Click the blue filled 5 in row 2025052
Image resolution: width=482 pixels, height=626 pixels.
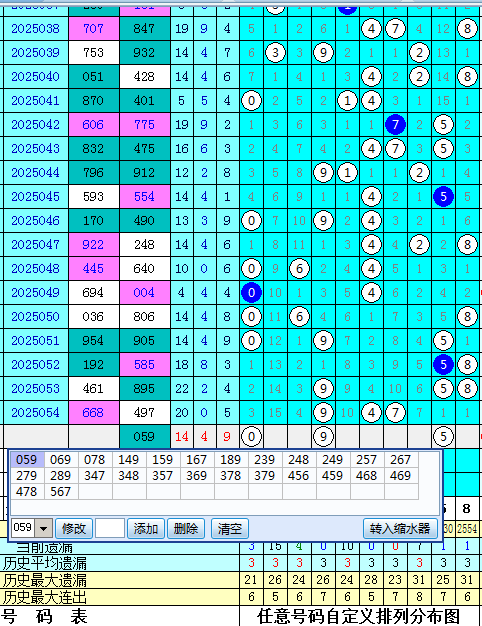click(x=443, y=365)
